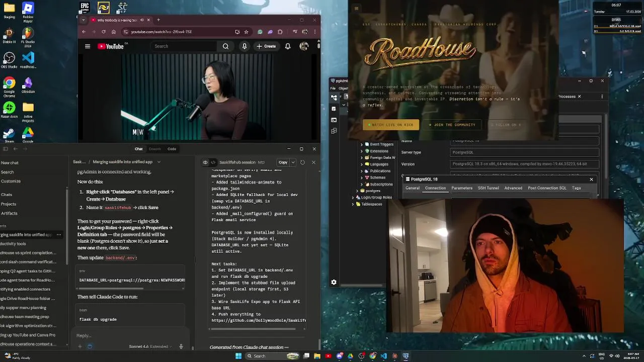Select the General tab in PostgreSQL 18 dialog
Image resolution: width=644 pixels, height=362 pixels.
point(413,188)
